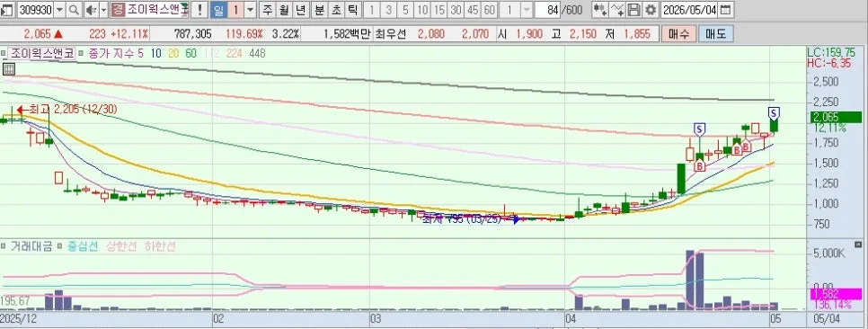Click the current price tag 2,065 on axis
Image resolution: width=868 pixels, height=329 pixels.
837,118
